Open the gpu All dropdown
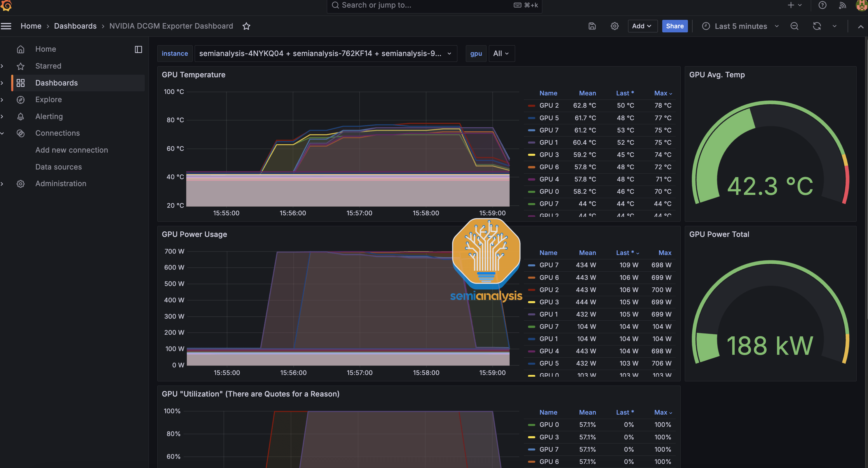868x468 pixels. (x=501, y=54)
